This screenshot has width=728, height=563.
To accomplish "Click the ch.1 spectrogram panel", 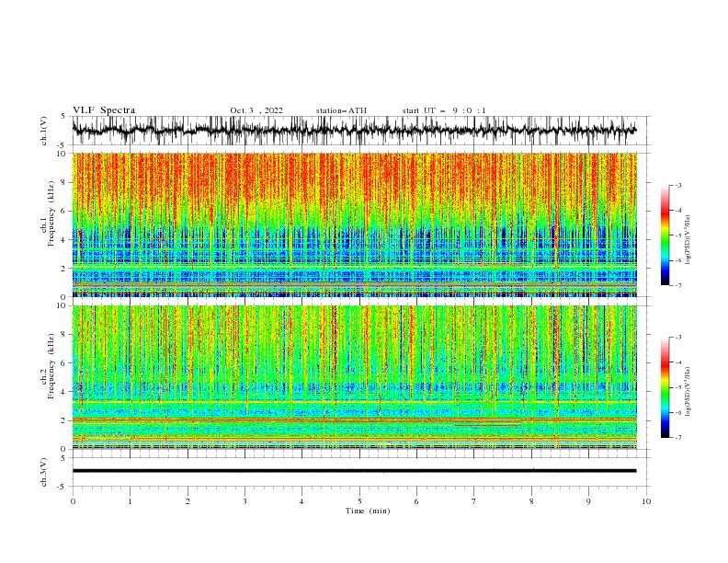I will (x=354, y=224).
